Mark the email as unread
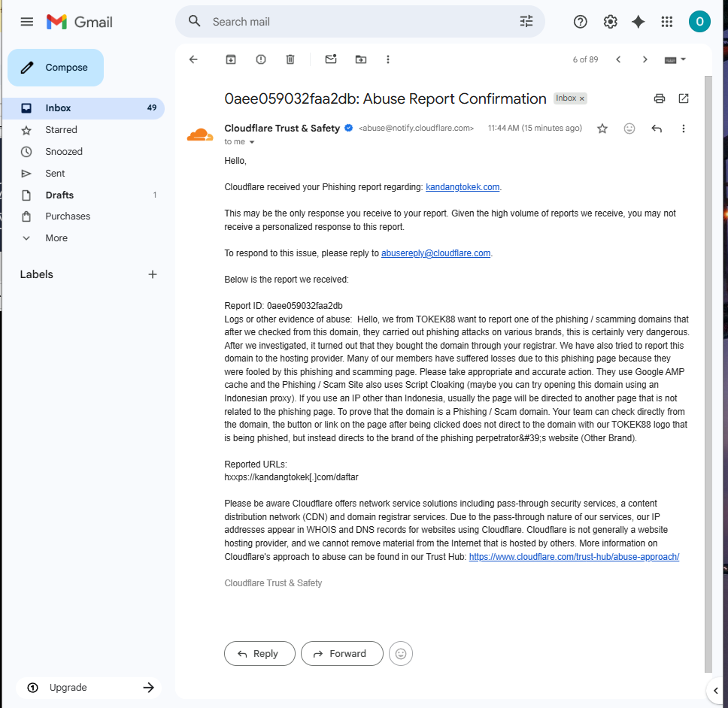Image resolution: width=728 pixels, height=708 pixels. tap(331, 59)
